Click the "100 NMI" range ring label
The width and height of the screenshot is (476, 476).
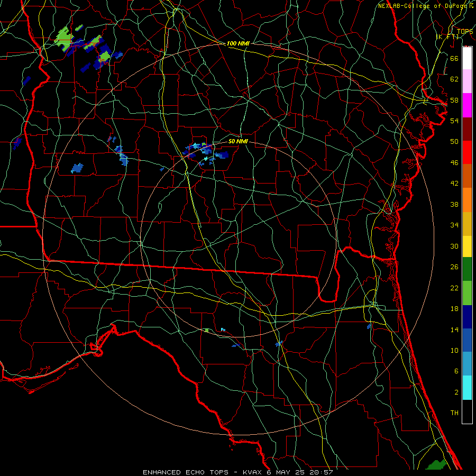238,43
